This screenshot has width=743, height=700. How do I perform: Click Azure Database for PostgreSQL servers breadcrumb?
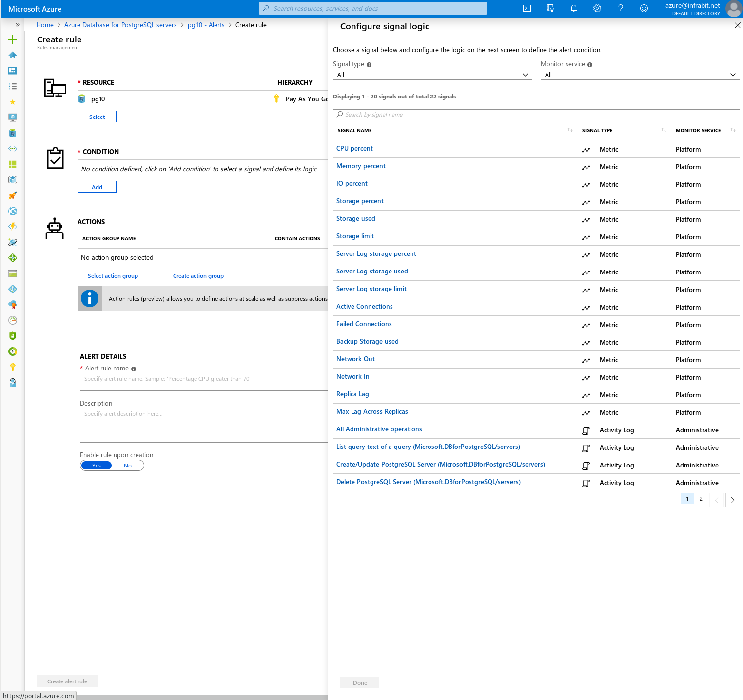pos(120,25)
